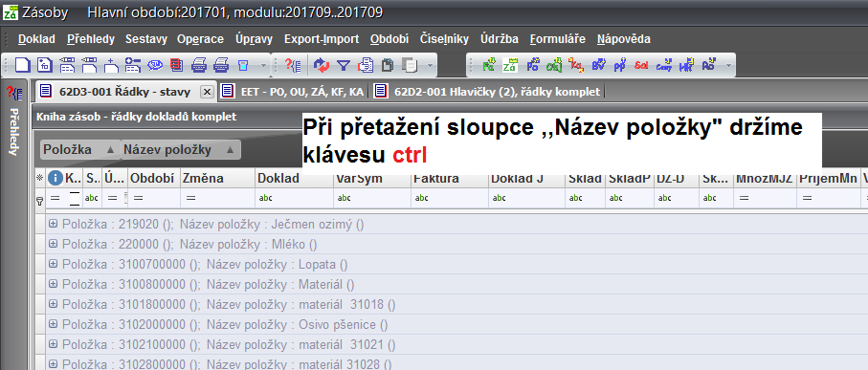The width and height of the screenshot is (868, 370).
Task: Click the red question mark toolbar icon
Action: click(292, 65)
